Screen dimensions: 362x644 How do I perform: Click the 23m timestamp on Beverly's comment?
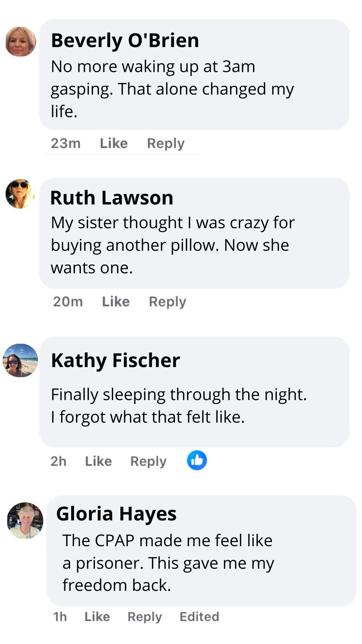[66, 143]
